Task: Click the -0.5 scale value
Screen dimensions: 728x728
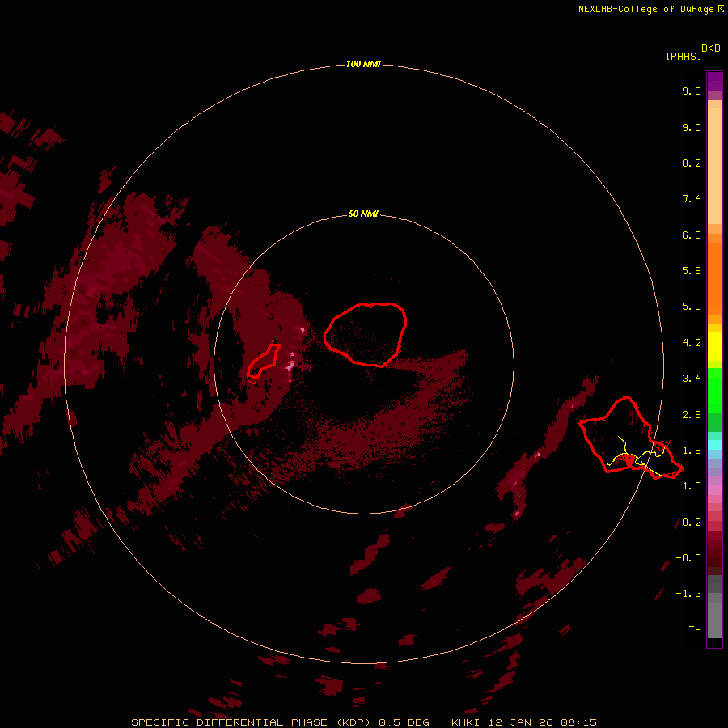Action: point(688,558)
